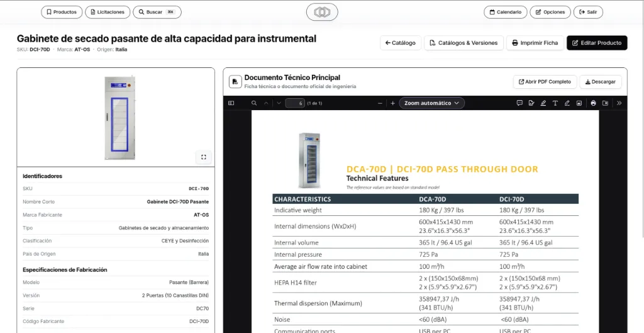The width and height of the screenshot is (644, 333).
Task: Go back to Catálogo
Action: [x=401, y=43]
